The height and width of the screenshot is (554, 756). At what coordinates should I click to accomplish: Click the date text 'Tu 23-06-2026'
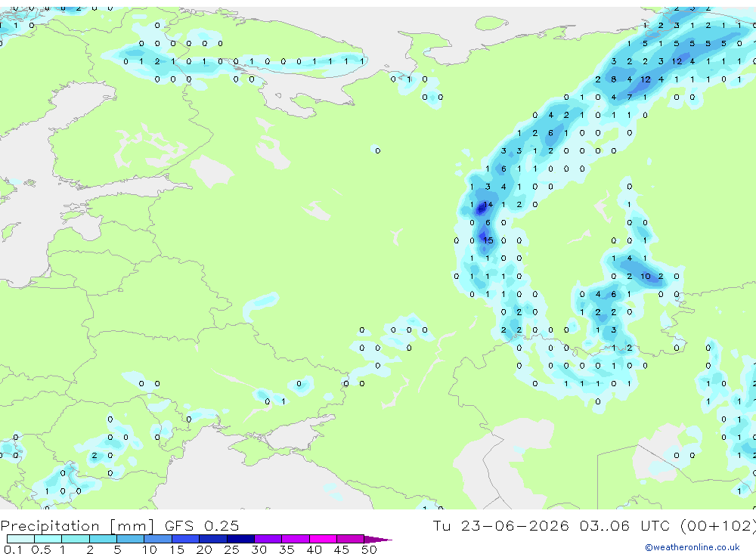500,525
